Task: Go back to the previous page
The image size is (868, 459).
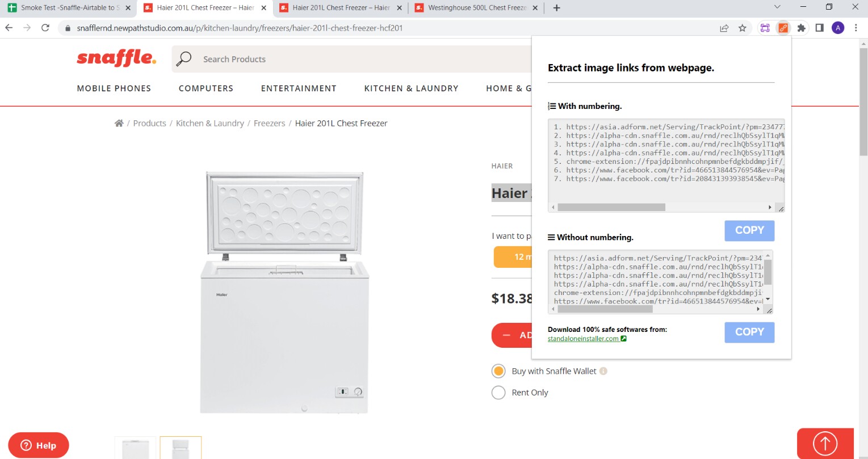Action: point(9,28)
